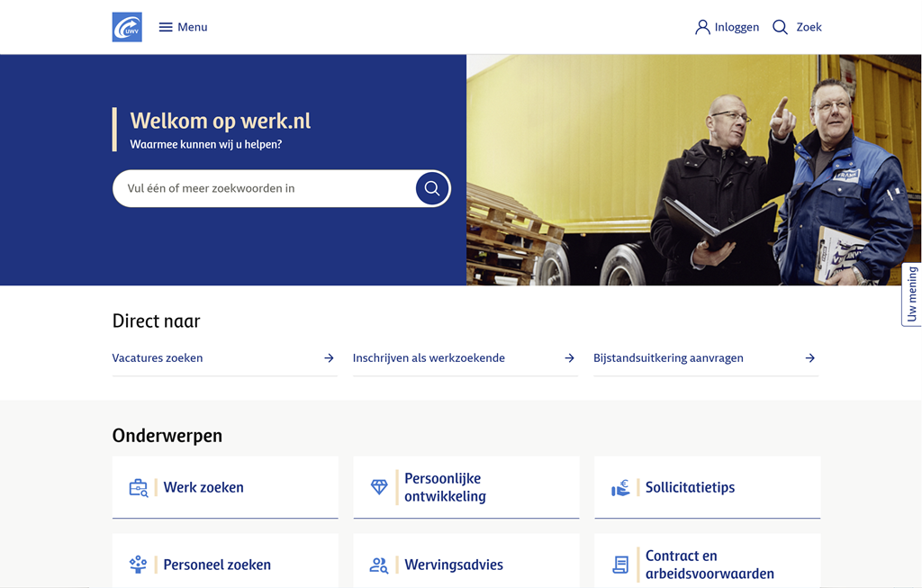The height and width of the screenshot is (588, 922).
Task: Open the Sollicitatietips topic card
Action: point(707,487)
